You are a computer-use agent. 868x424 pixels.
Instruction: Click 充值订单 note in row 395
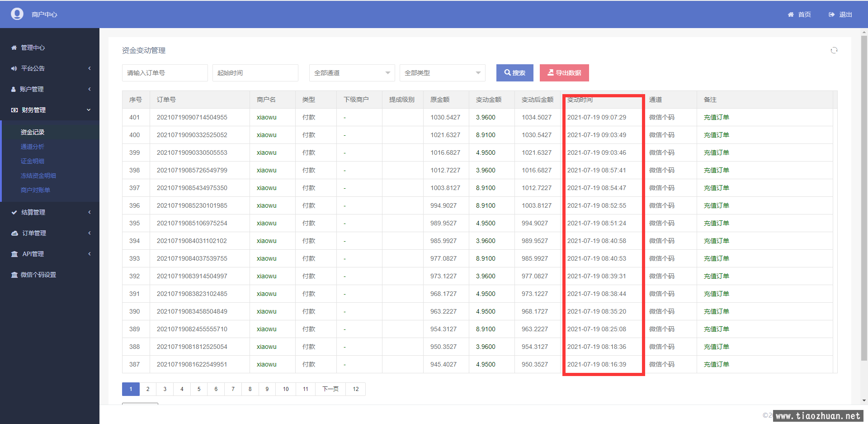tap(716, 223)
